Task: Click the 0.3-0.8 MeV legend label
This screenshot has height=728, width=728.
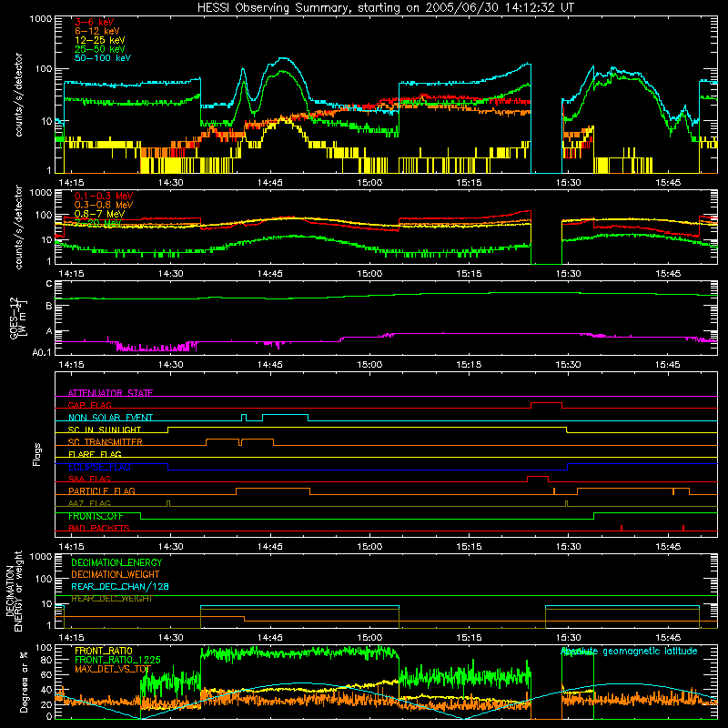Action: tap(104, 205)
